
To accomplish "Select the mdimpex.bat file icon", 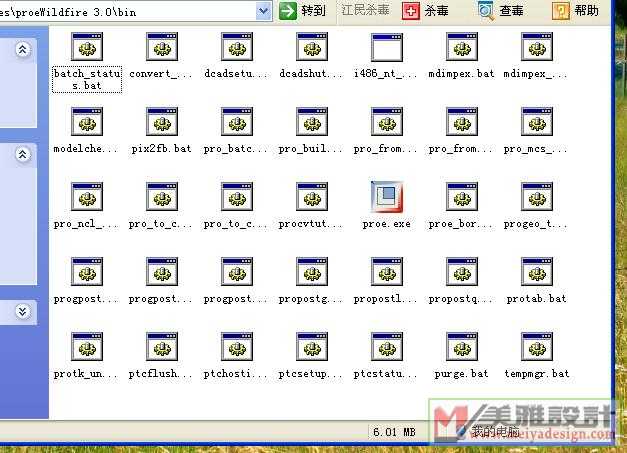I will click(462, 47).
